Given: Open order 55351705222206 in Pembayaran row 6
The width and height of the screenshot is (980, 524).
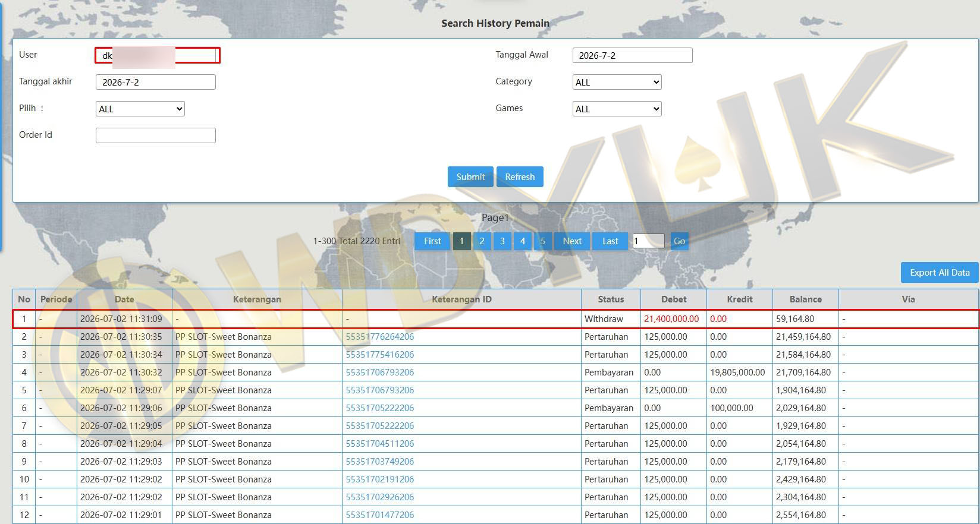Looking at the screenshot, I should [x=379, y=408].
